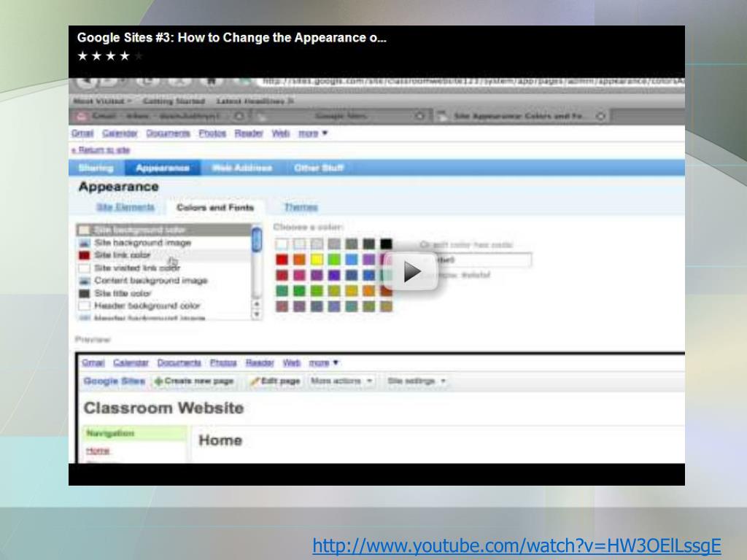747x560 pixels.
Task: Switch to the 'Site Appearance: Colors and Fo...' browser tab
Action: (522, 116)
